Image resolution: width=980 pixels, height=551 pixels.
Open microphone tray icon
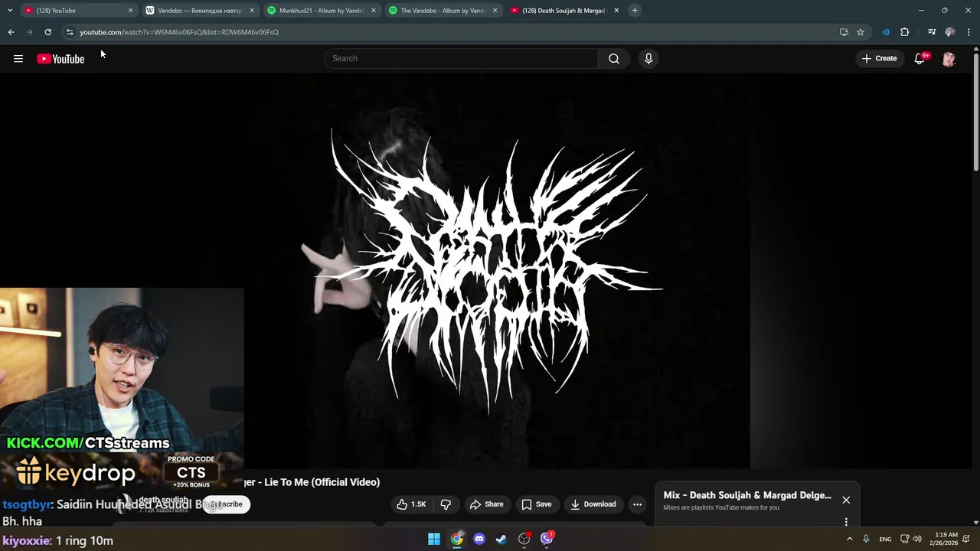(866, 540)
